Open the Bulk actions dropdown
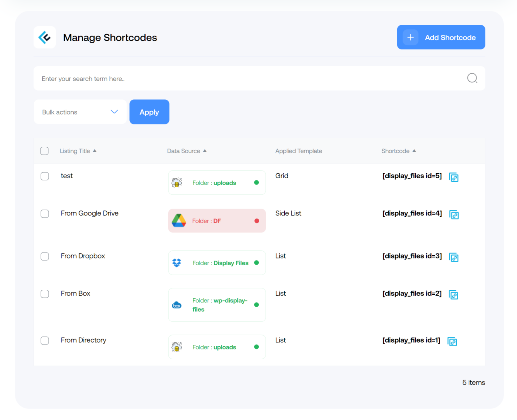The image size is (517, 420). click(80, 112)
